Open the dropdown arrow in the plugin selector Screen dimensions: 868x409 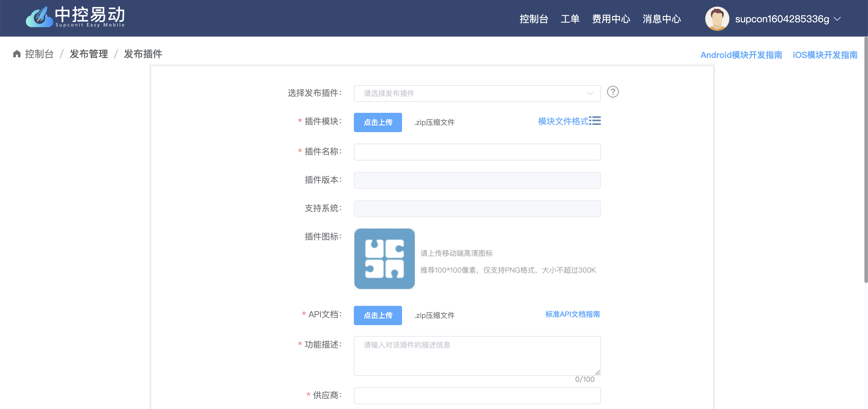[590, 93]
